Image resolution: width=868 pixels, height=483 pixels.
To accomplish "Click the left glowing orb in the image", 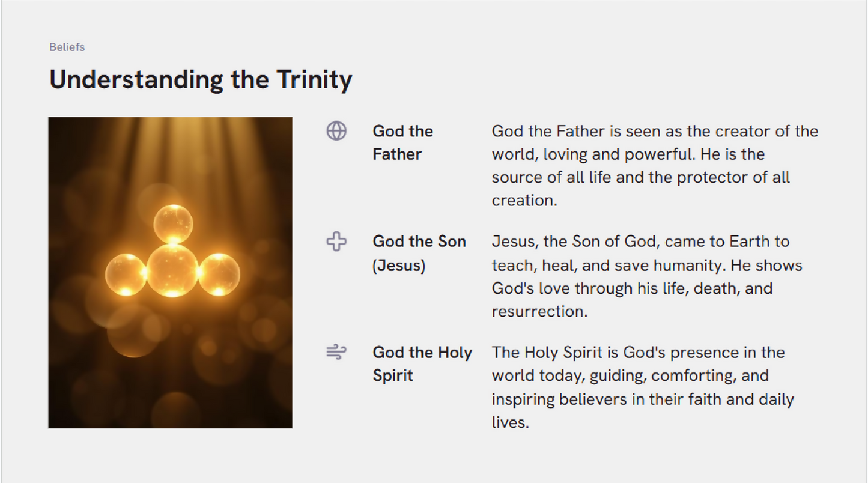I will (x=126, y=275).
